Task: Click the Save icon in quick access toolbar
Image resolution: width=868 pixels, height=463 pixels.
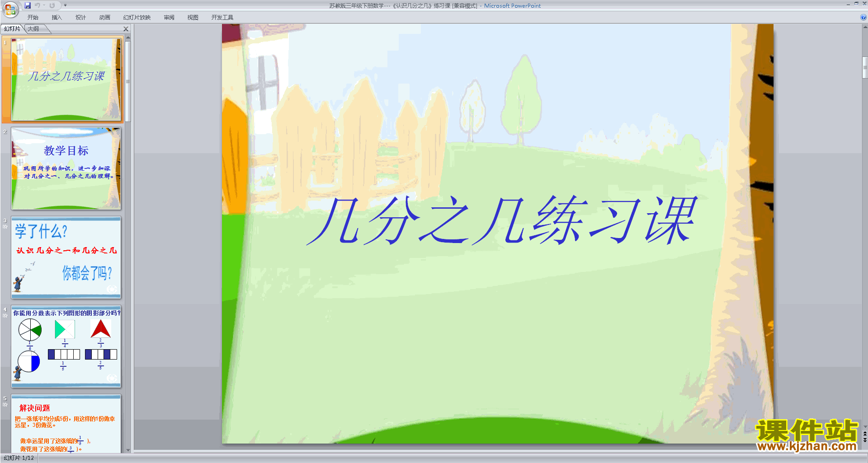Action: [28, 5]
